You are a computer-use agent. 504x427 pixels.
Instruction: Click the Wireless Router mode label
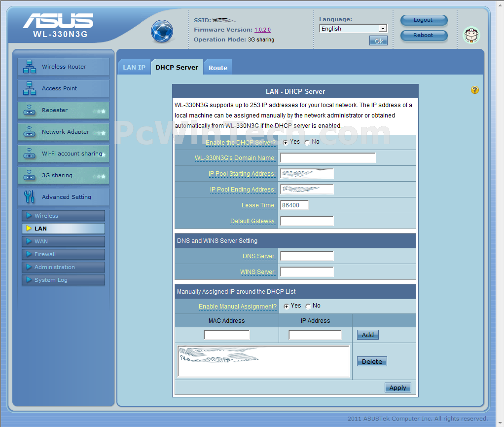64,67
